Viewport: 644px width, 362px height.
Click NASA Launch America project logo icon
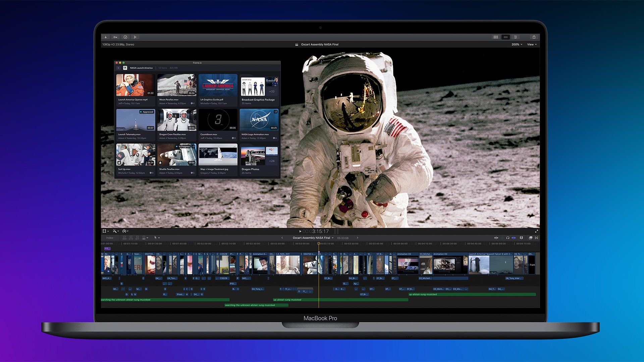[x=125, y=68]
